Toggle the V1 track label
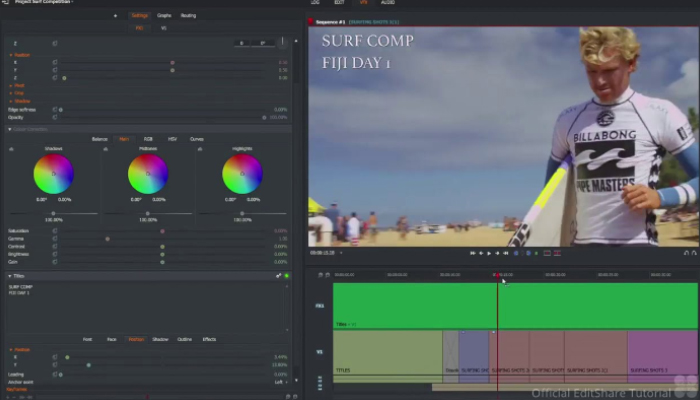This screenshot has width=700, height=400. point(320,352)
